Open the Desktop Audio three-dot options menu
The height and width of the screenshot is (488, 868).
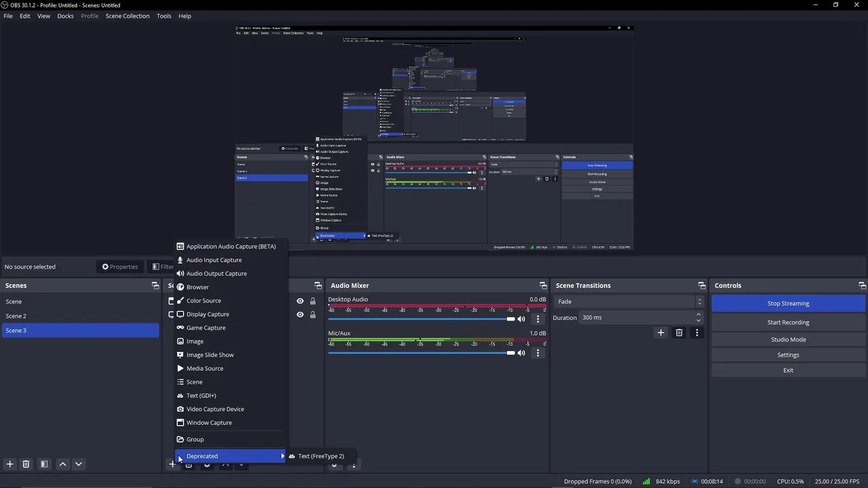538,319
